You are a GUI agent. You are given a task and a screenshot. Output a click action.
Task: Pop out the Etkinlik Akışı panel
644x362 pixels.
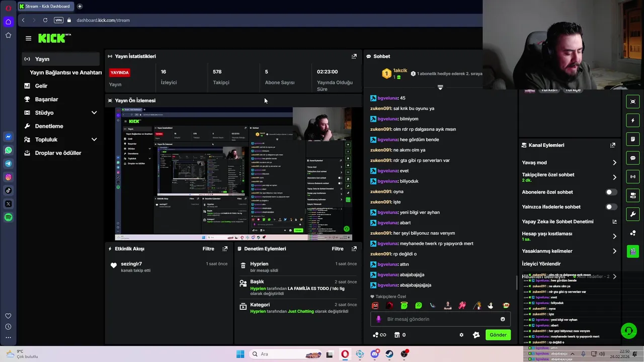pyautogui.click(x=225, y=249)
